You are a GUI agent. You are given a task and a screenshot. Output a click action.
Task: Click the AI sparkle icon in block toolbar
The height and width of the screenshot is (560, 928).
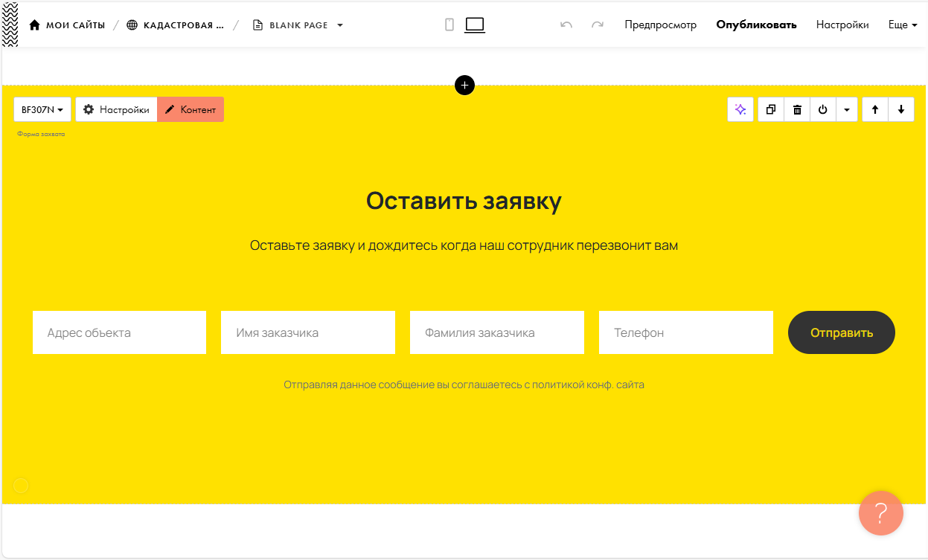(740, 109)
